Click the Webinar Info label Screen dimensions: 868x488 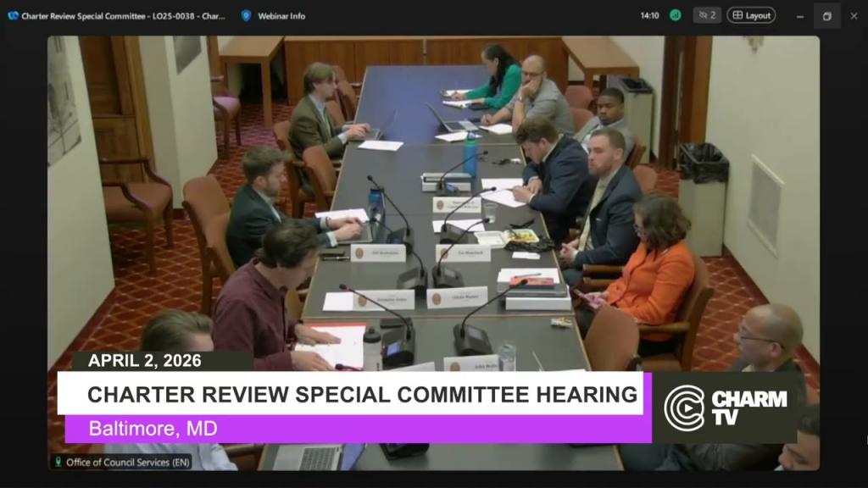tap(283, 15)
